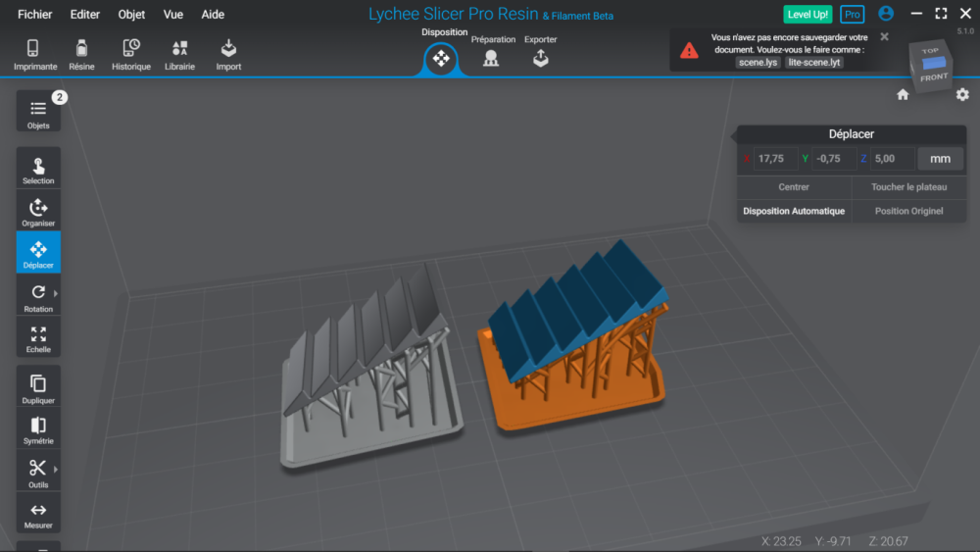Viewport: 980px width, 552px height.
Task: Click Toucher le plateau button
Action: (x=908, y=187)
